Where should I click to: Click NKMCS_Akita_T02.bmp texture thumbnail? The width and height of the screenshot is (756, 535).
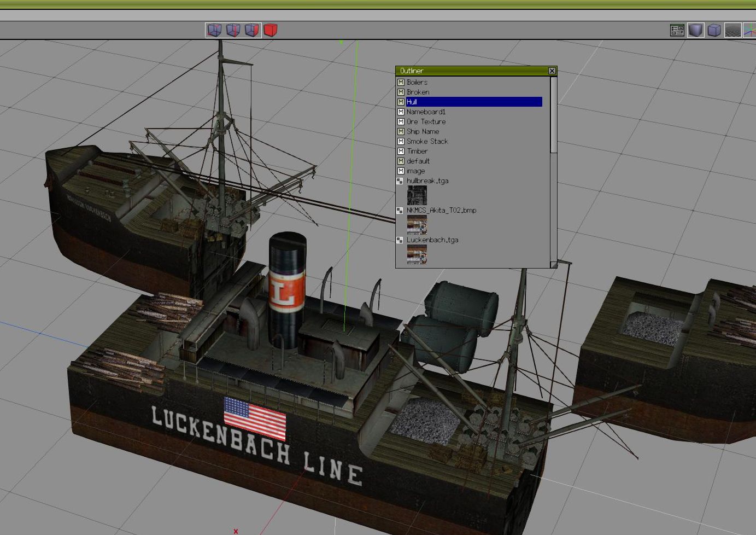click(417, 225)
